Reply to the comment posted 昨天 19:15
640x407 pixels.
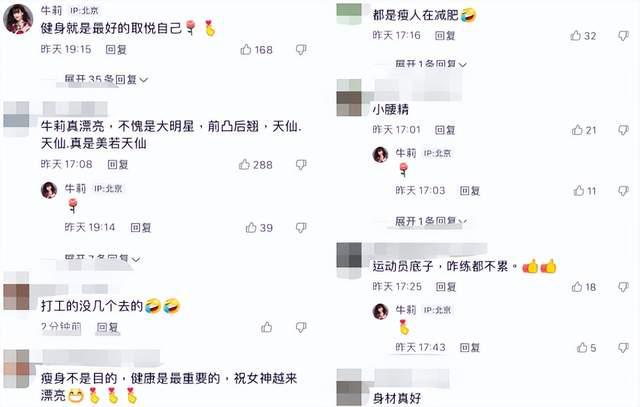[116, 50]
